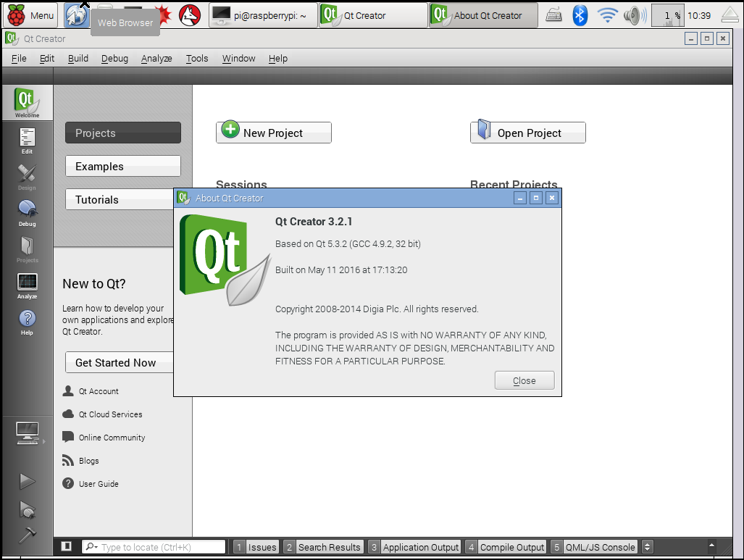Show the QML/JS Console pane
This screenshot has width=744, height=560.
pyautogui.click(x=594, y=547)
